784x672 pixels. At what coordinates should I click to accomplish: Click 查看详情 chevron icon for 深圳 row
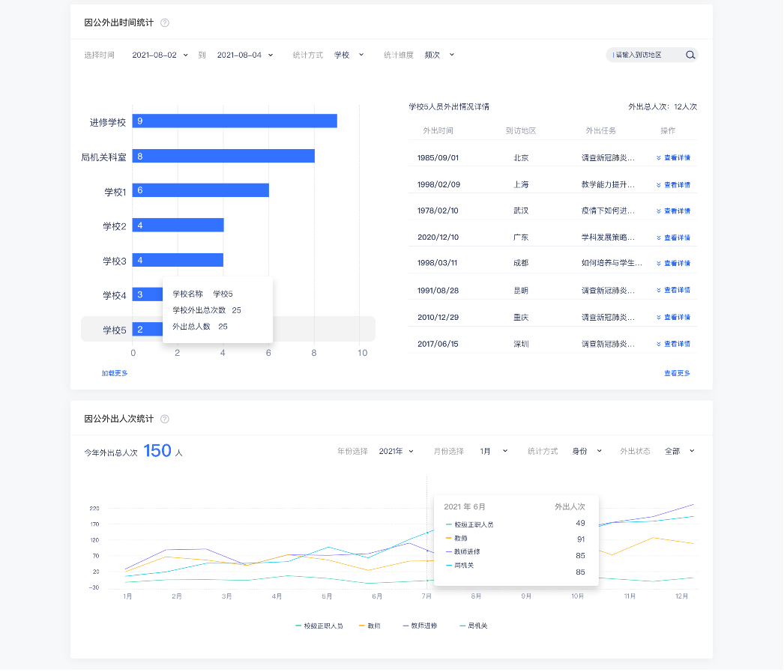pyautogui.click(x=659, y=344)
